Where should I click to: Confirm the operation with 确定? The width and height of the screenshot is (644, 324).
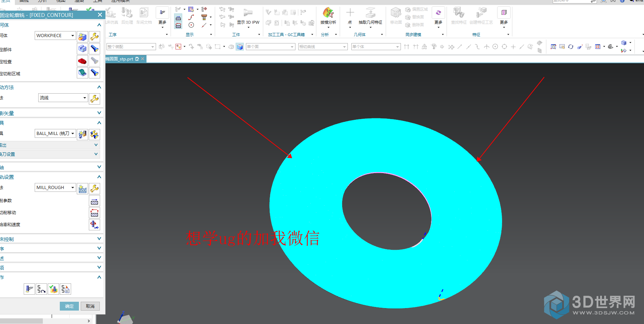click(69, 306)
